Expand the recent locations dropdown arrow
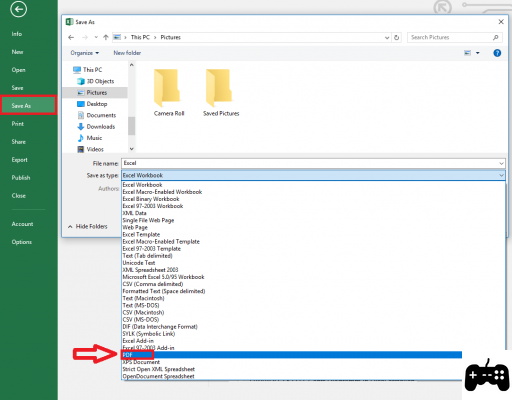This screenshot has height=400, width=512. 96,37
